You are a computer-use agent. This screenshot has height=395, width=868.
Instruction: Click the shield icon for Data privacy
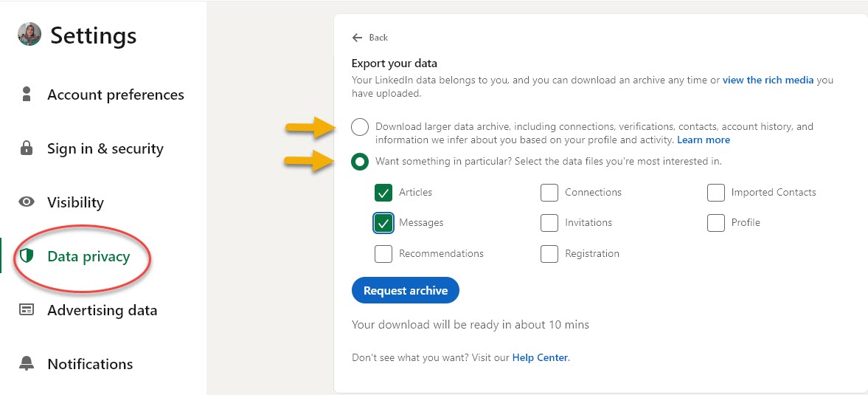(27, 256)
